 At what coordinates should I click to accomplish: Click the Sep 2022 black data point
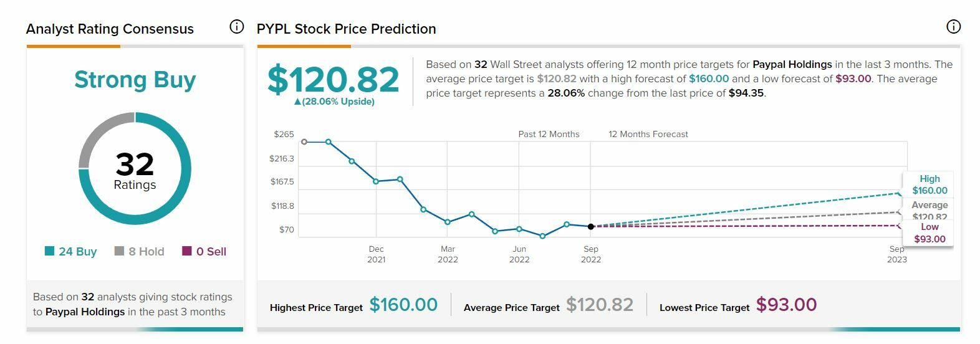coord(591,226)
